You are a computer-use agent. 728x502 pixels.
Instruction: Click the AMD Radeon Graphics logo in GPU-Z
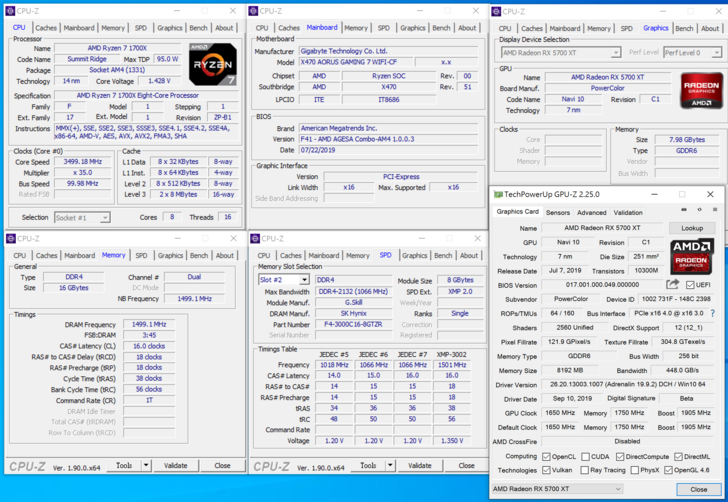coord(691,256)
